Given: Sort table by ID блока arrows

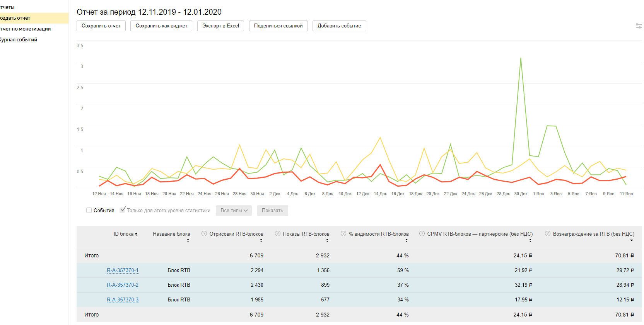Looking at the screenshot, I should [136, 234].
